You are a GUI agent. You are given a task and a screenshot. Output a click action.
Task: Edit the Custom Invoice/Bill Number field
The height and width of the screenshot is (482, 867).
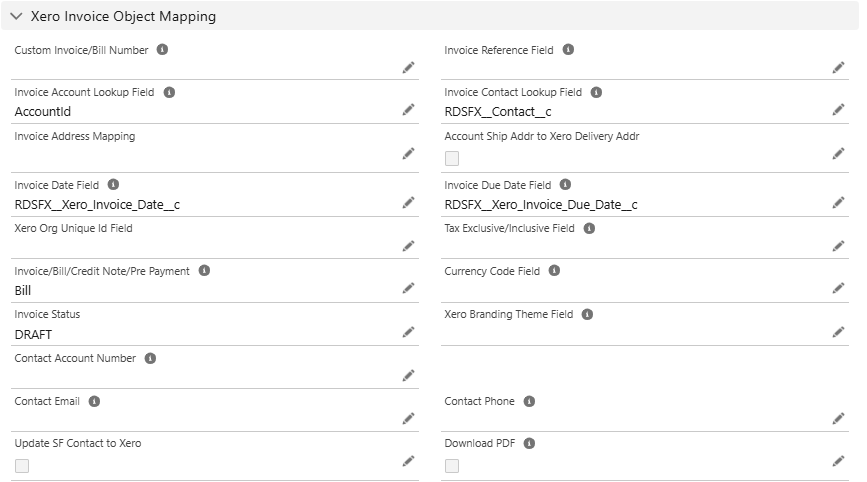[x=408, y=67]
